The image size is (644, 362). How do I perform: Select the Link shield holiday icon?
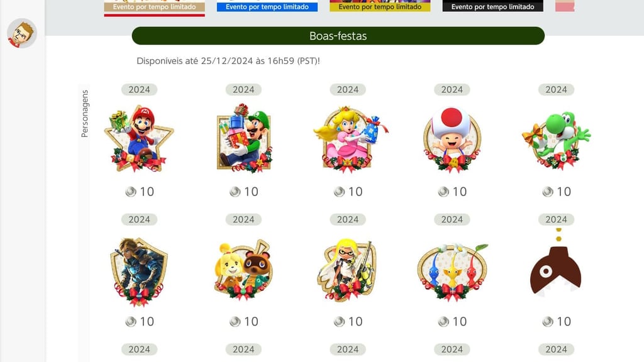point(139,271)
